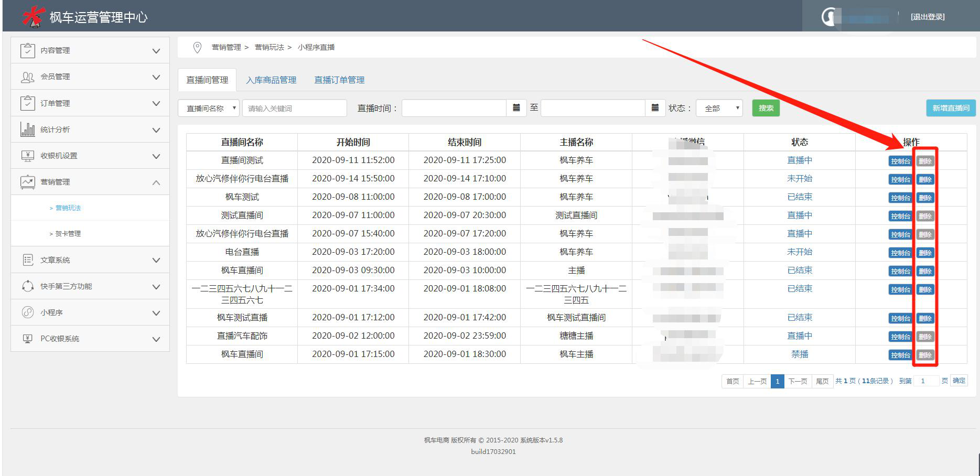Viewport: 980px width, 476px height.
Task: Focus the 请输入关键词 search field
Action: point(294,109)
